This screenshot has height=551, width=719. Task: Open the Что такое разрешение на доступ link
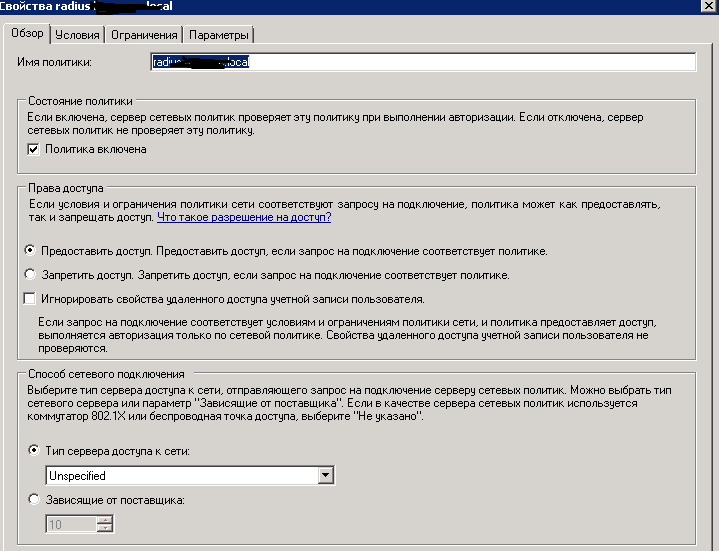pos(244,217)
